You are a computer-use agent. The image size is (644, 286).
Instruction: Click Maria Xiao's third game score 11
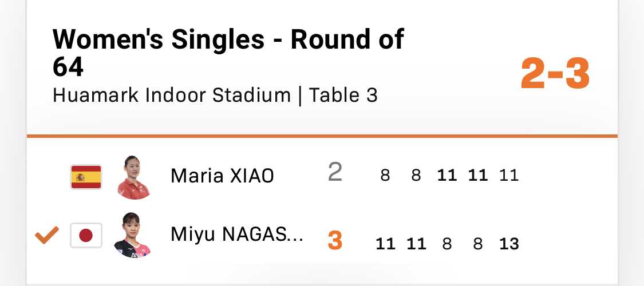447,176
